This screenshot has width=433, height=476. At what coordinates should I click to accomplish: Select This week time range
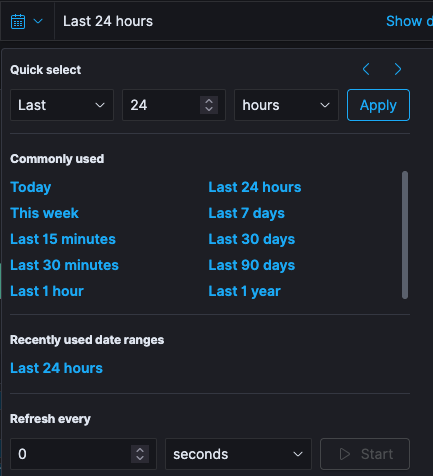(44, 213)
